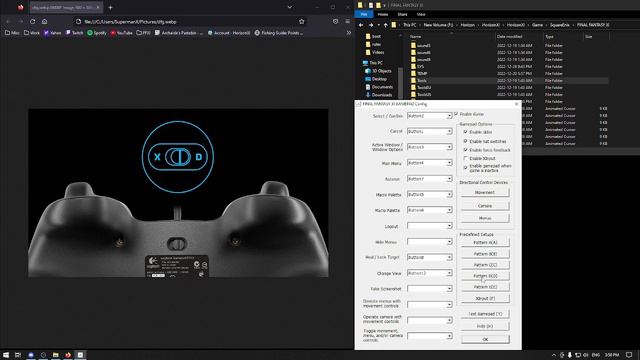Viewport: 640px width, 360px height.
Task: Open Task View on the taskbar
Action: click(x=18, y=355)
